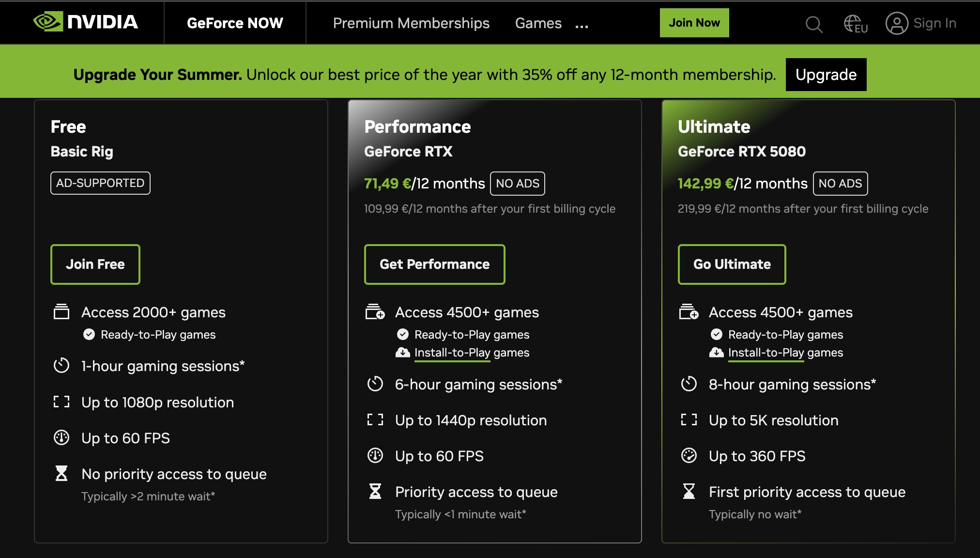Click the 142,99 € price text
The image size is (980, 558).
[705, 184]
